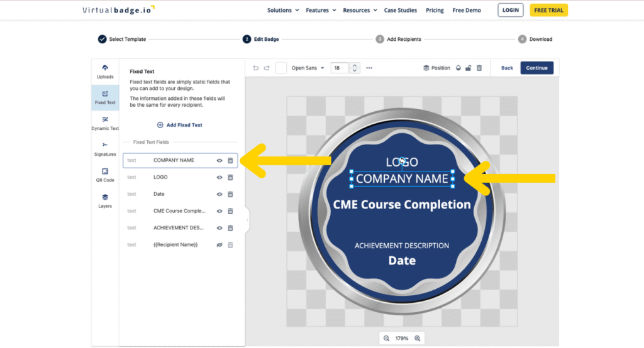Delete the LOGO text field
This screenshot has height=348, width=644.
pos(230,177)
